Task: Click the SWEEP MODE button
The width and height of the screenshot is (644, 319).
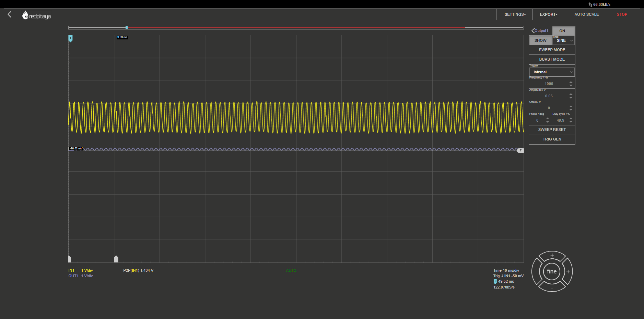Action: click(552, 50)
